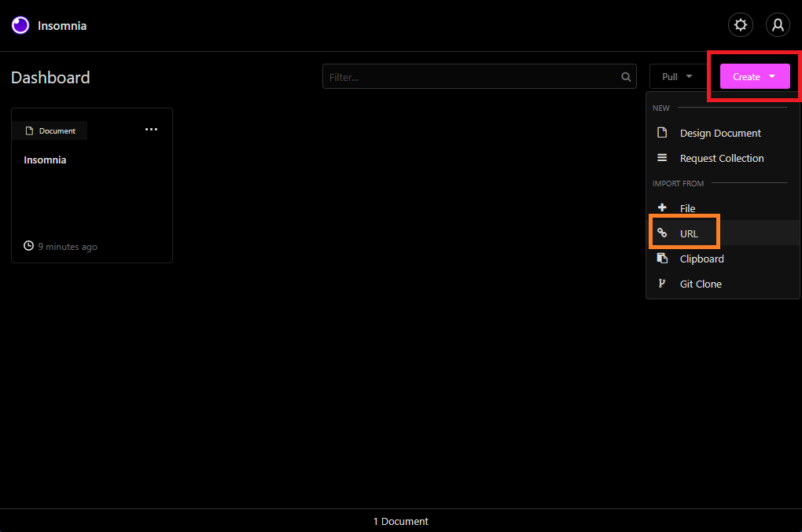Click the purple Insomnia logo icon

click(x=20, y=25)
